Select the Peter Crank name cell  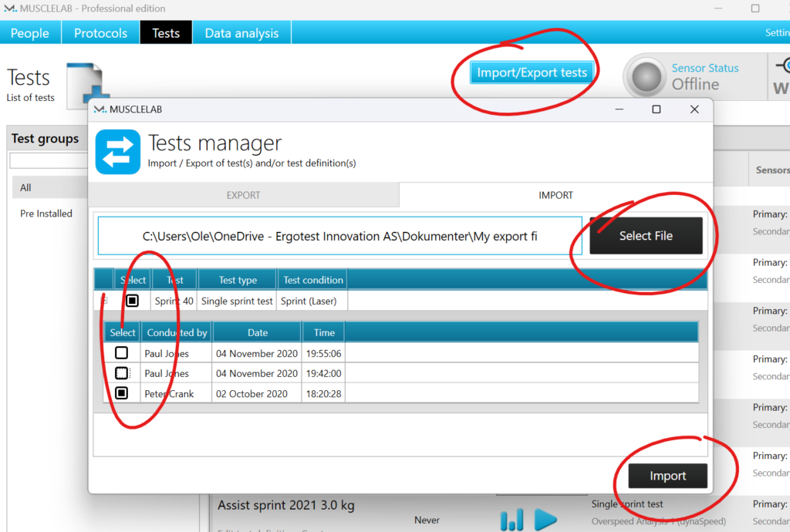click(x=176, y=393)
